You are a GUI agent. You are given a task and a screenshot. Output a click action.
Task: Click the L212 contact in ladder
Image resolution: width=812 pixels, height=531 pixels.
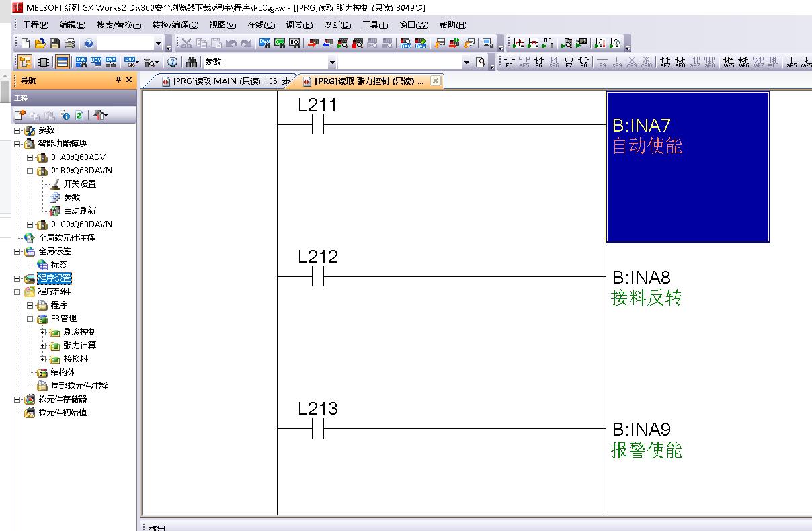[318, 276]
